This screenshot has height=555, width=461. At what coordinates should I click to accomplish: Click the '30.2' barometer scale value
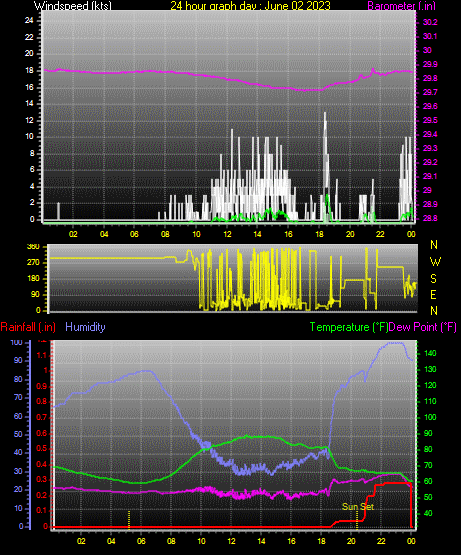[430, 22]
